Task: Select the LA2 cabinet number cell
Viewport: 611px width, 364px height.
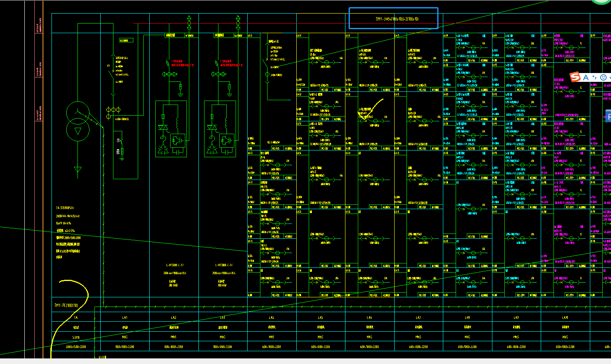Action: 174,318
